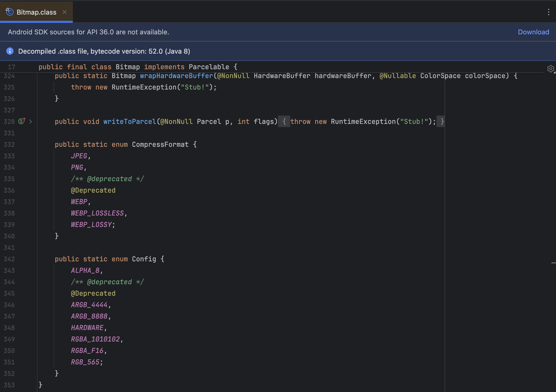
Task: Place caret on CompressFormat enum name
Action: 160,144
